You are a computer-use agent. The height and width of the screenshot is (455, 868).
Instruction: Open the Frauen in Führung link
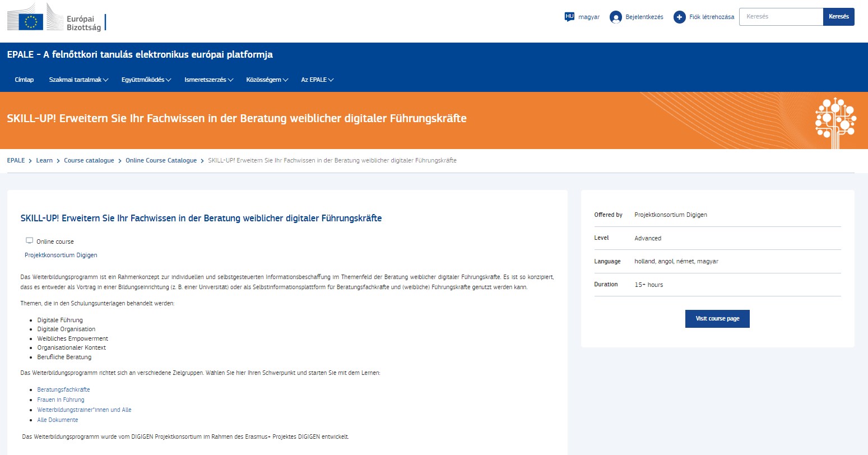(61, 400)
